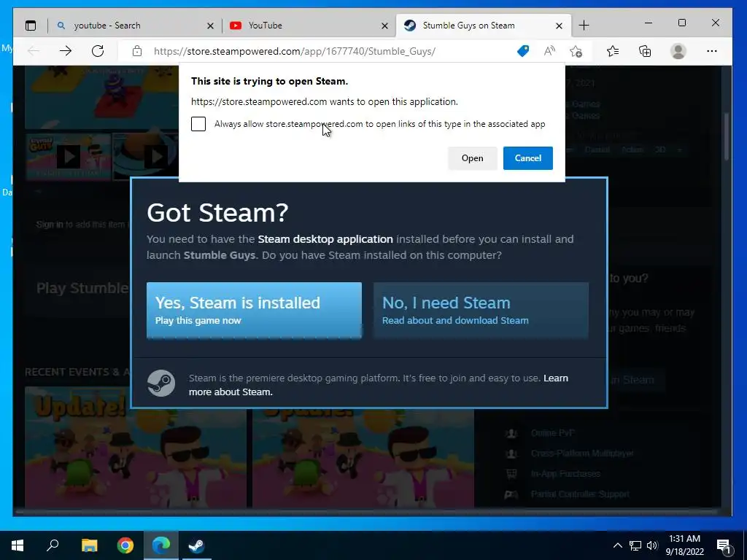Click the Microsoft Edge taskbar icon
This screenshot has height=560, width=747.
point(161,545)
